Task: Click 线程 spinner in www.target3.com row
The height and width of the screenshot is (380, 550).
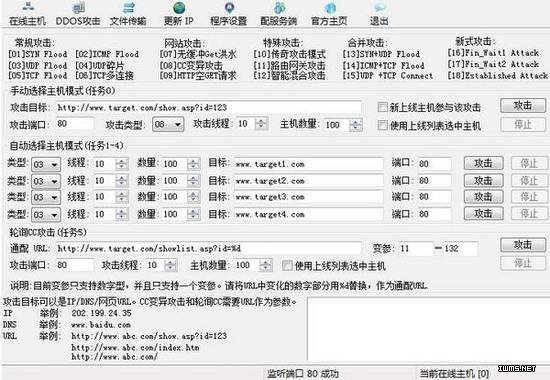Action: pyautogui.click(x=121, y=197)
